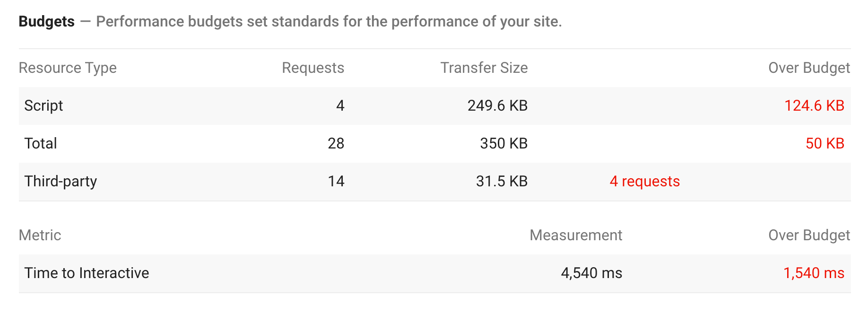
Task: Select the Script resource row label
Action: 43,106
